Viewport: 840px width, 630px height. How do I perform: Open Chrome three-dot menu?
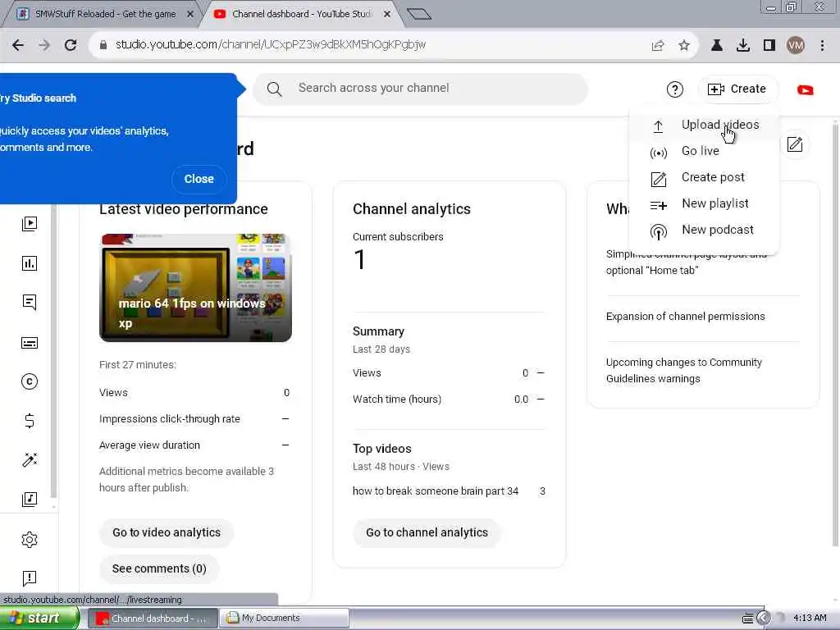822,46
